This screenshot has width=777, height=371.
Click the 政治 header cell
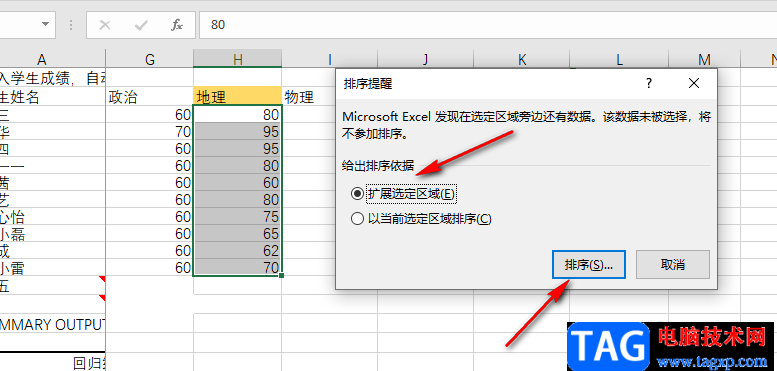150,97
